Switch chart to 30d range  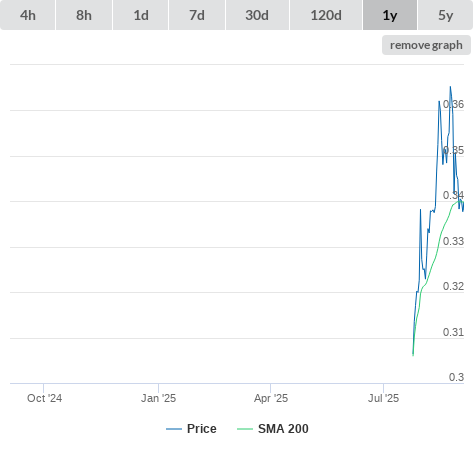(x=257, y=15)
